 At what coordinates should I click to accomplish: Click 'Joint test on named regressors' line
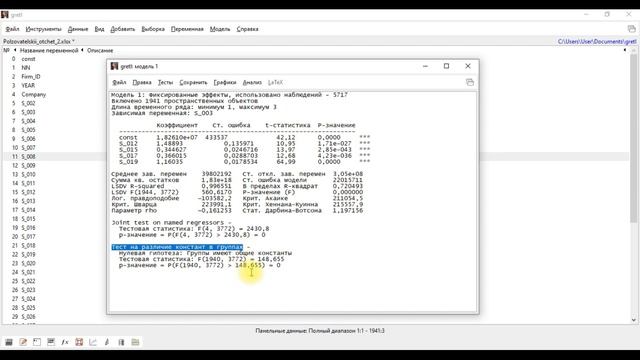171,222
